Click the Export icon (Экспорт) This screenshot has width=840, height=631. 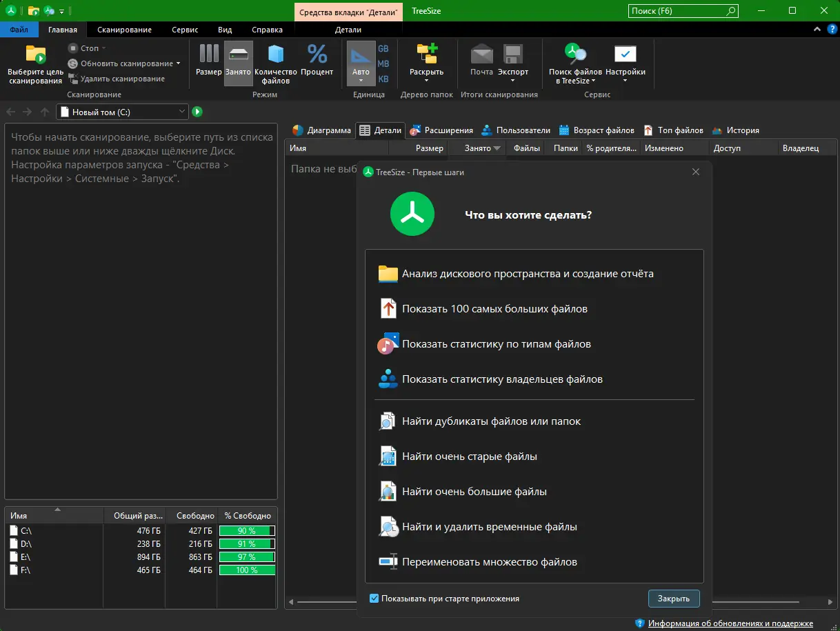tap(512, 54)
